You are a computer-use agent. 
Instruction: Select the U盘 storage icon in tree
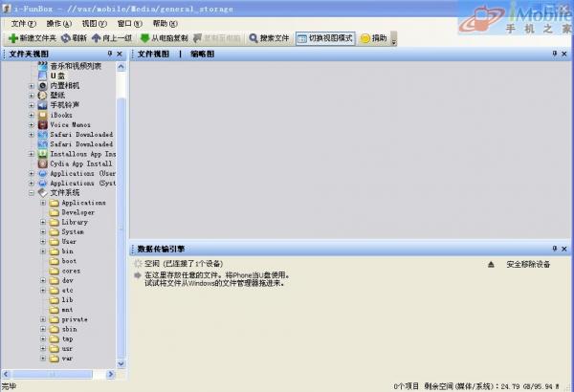(x=43, y=76)
